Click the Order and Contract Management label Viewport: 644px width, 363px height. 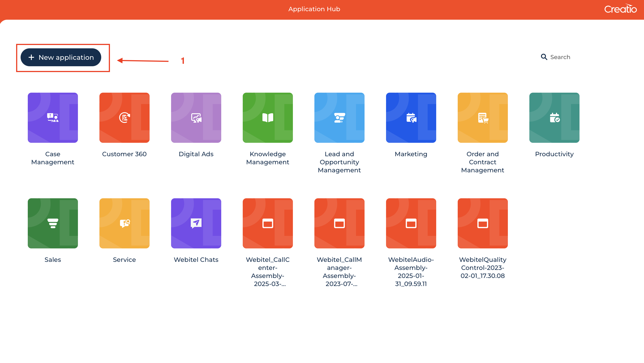(483, 162)
